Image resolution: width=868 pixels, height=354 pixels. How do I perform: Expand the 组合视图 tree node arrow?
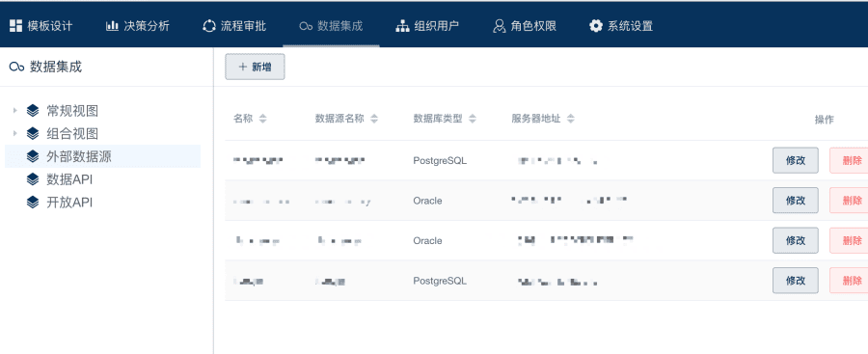click(x=14, y=133)
